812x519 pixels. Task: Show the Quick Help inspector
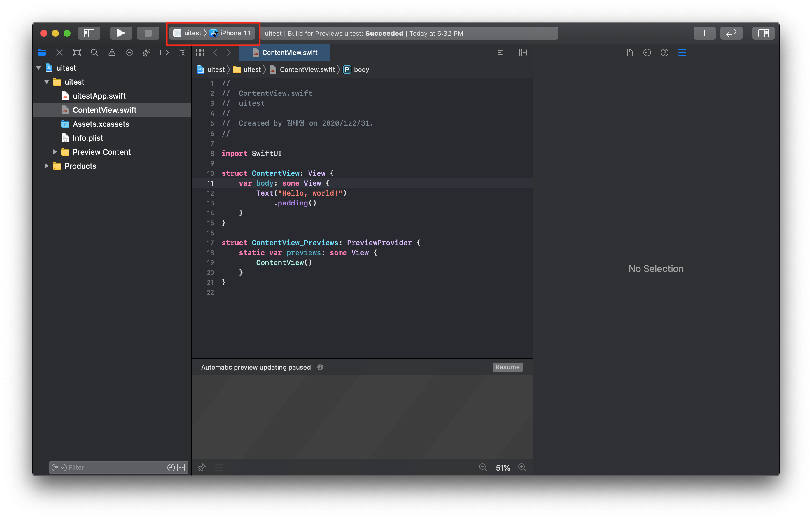pos(664,53)
